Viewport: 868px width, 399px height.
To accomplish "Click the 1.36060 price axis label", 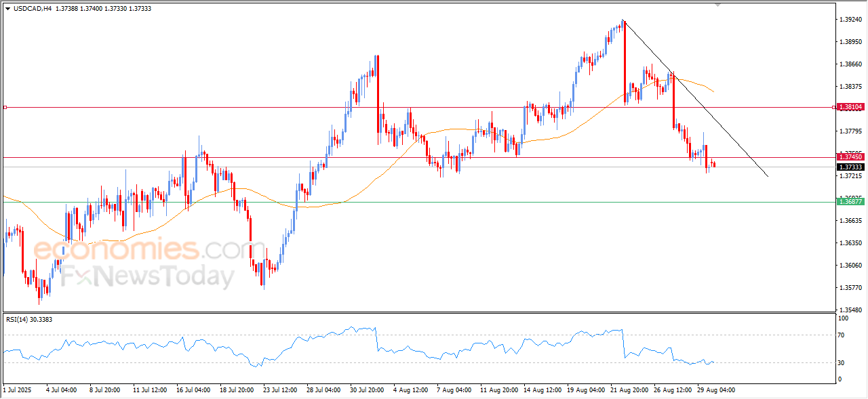I will tap(850, 266).
